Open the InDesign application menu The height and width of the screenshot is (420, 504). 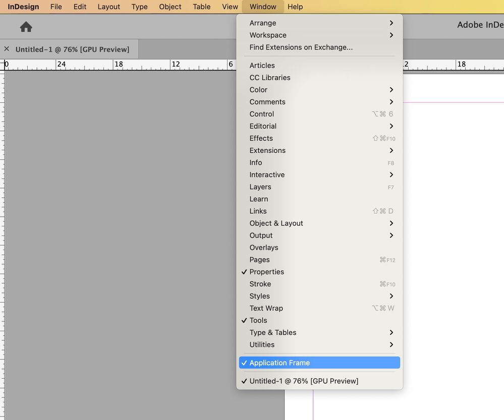23,7
